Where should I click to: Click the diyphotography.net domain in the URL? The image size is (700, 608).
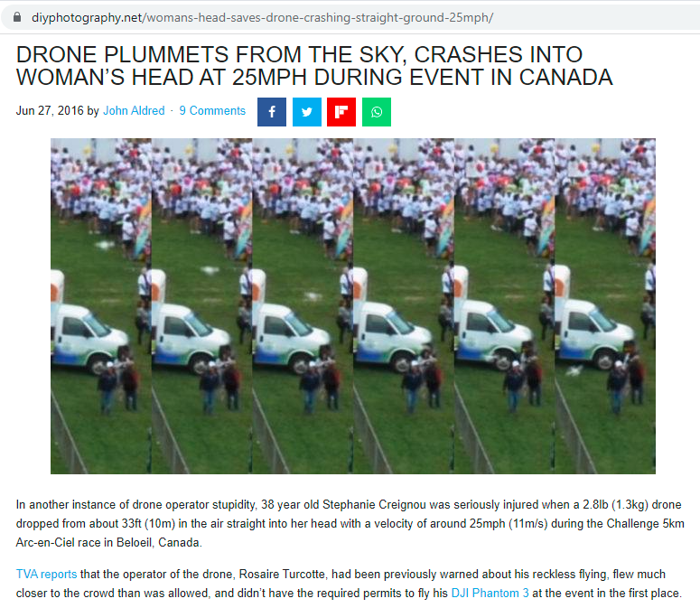click(87, 17)
